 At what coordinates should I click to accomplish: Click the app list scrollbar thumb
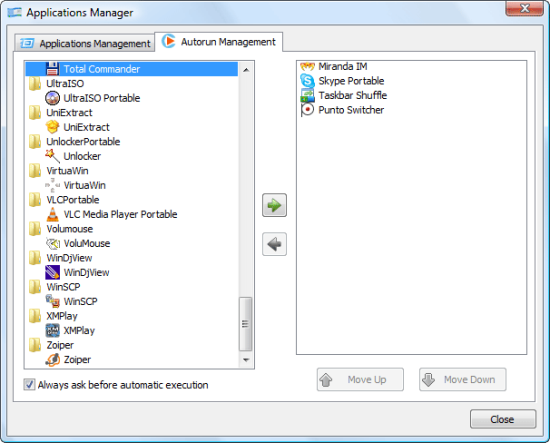[x=245, y=324]
